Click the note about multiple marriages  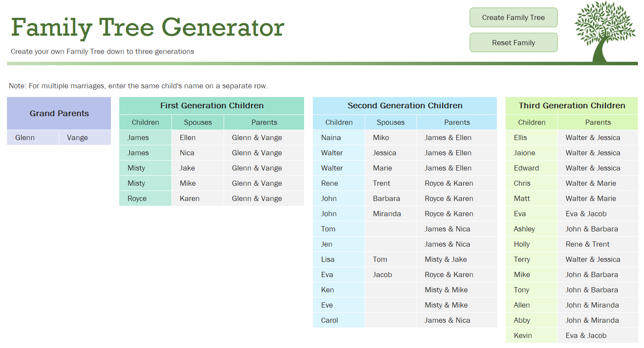139,86
